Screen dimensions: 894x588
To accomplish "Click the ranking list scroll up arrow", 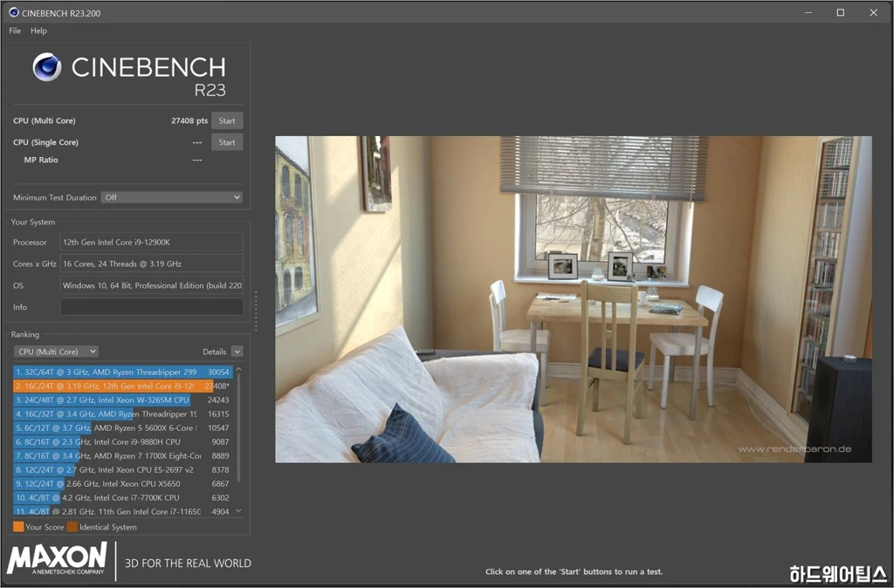I will (238, 369).
